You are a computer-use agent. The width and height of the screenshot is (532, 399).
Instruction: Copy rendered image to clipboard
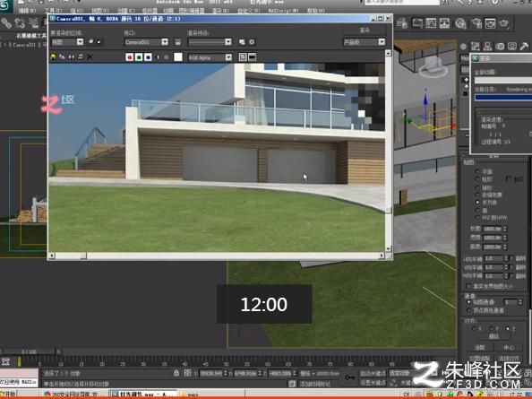(x=62, y=57)
